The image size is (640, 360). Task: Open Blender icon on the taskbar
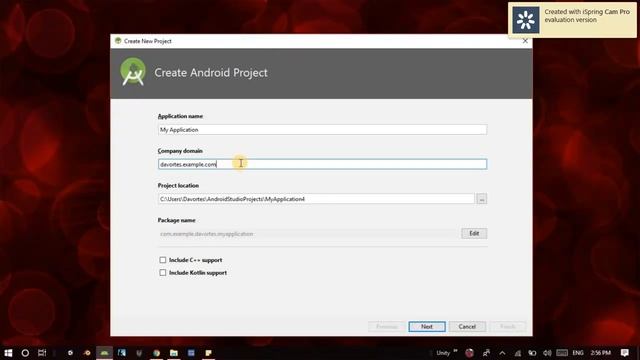coord(87,353)
